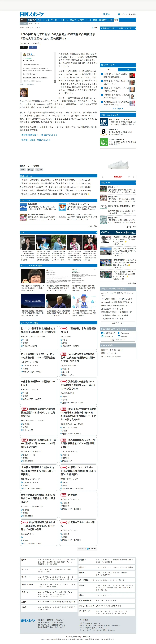Open footer 個人情報の取り扱い link

coord(45,627)
